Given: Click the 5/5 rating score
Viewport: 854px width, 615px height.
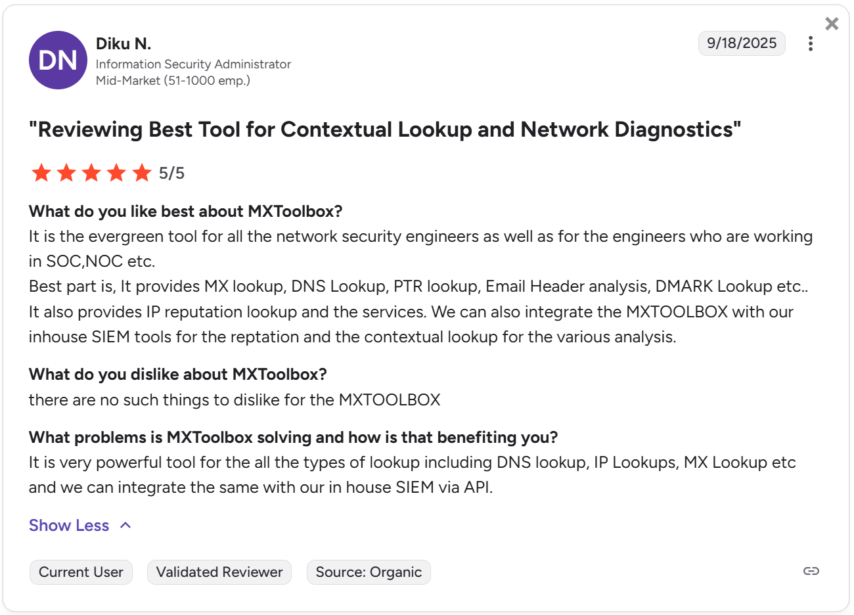Looking at the screenshot, I should tap(172, 173).
